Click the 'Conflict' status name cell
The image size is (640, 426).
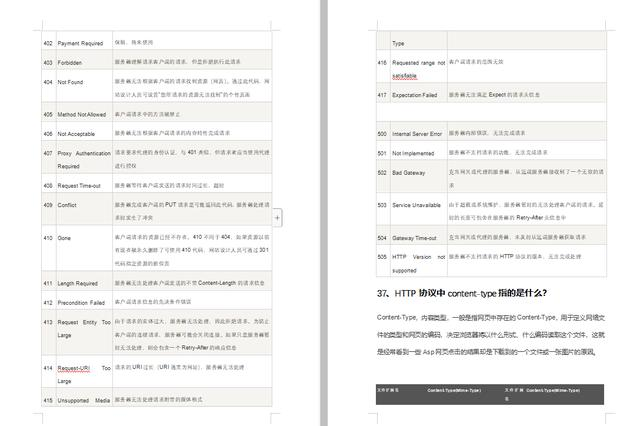(84, 209)
